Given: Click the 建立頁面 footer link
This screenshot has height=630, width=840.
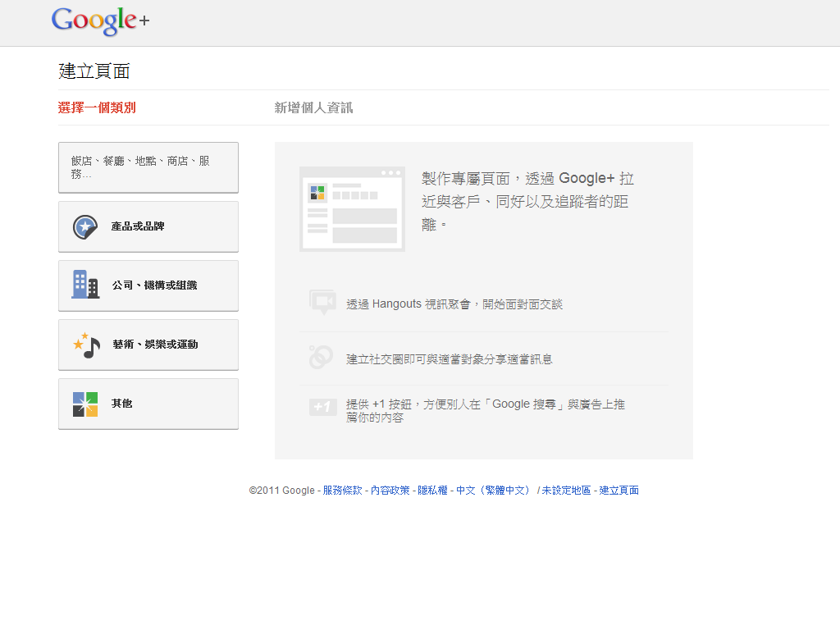Looking at the screenshot, I should click(619, 491).
